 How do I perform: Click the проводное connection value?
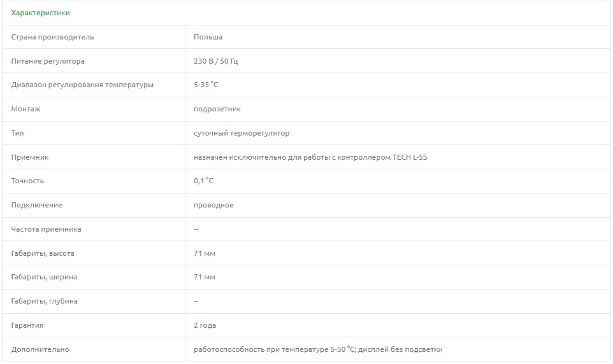(213, 205)
